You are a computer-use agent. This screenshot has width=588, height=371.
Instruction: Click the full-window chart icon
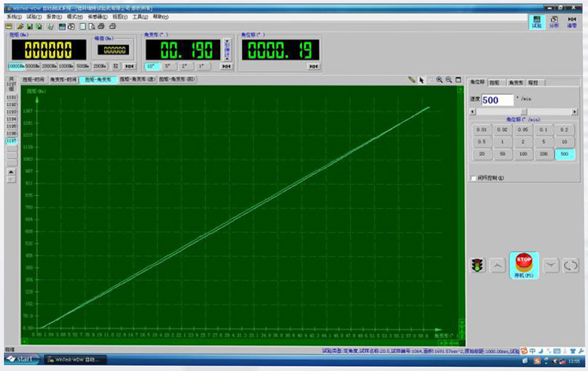pyautogui.click(x=458, y=80)
